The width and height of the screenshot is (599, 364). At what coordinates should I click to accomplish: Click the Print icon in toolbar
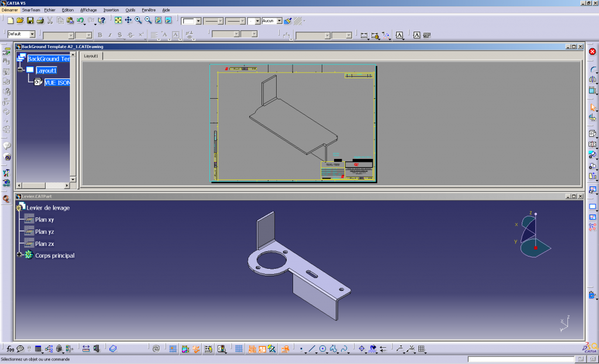40,20
